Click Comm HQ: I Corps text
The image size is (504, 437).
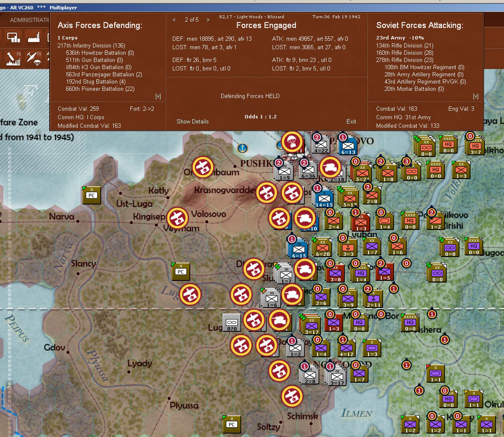coord(81,117)
